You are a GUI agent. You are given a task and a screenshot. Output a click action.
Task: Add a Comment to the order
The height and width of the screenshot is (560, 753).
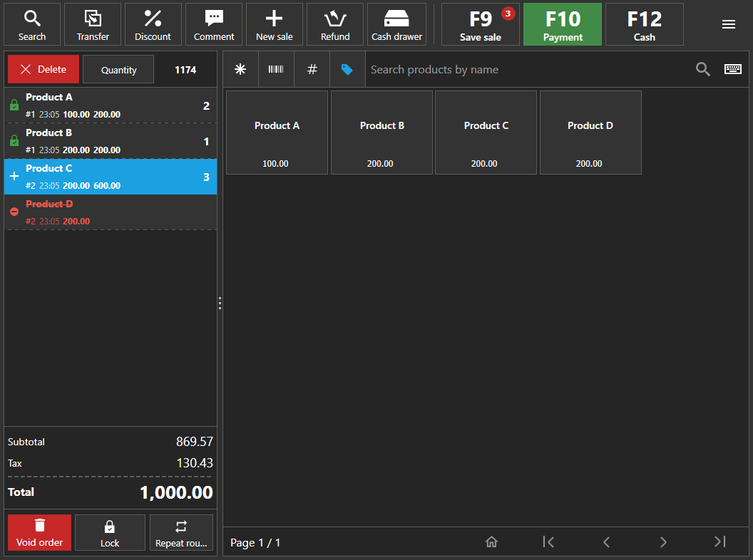click(214, 25)
